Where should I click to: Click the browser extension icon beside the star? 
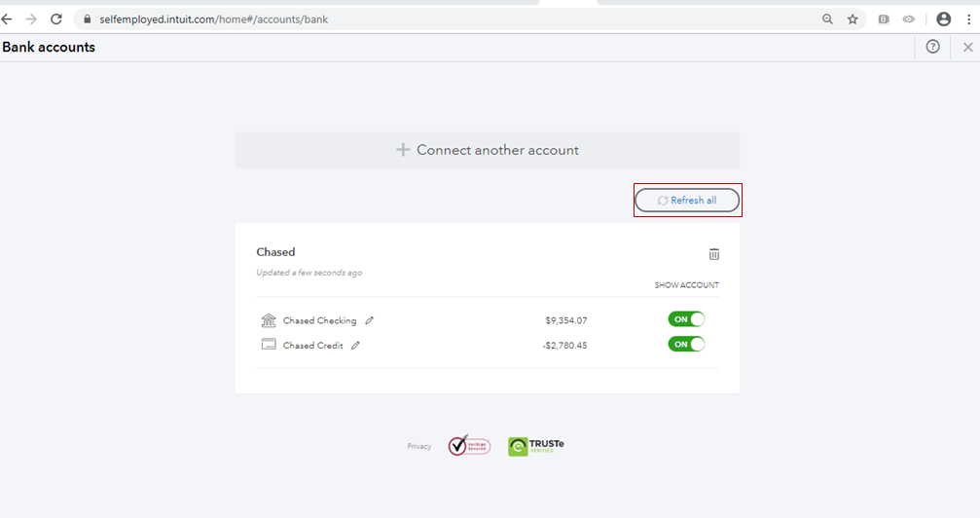coord(884,19)
